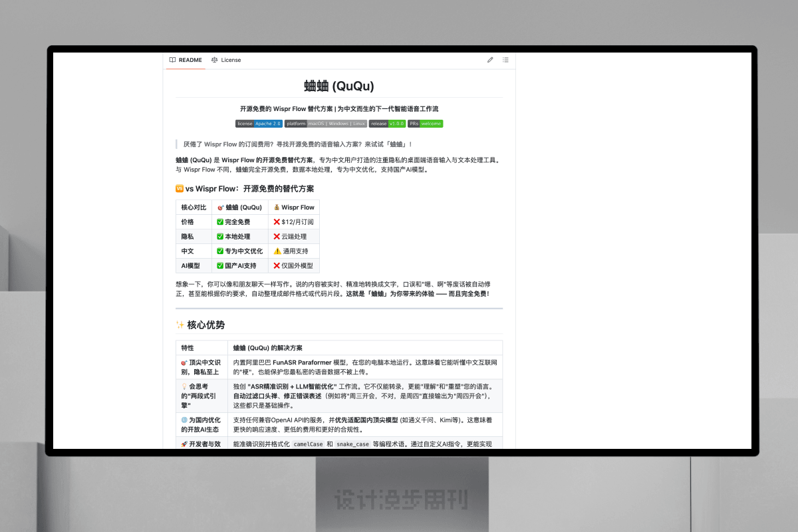
Task: Open the release v1.0.0 badge
Action: click(x=387, y=124)
